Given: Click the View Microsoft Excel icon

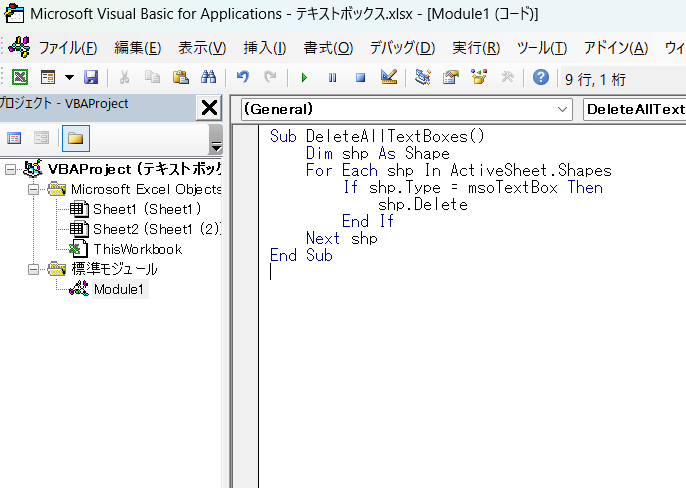Looking at the screenshot, I should [x=20, y=77].
